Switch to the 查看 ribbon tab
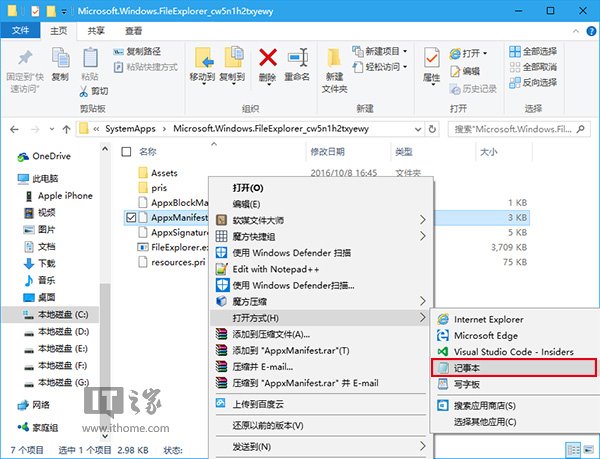The width and height of the screenshot is (600, 459). 134,31
